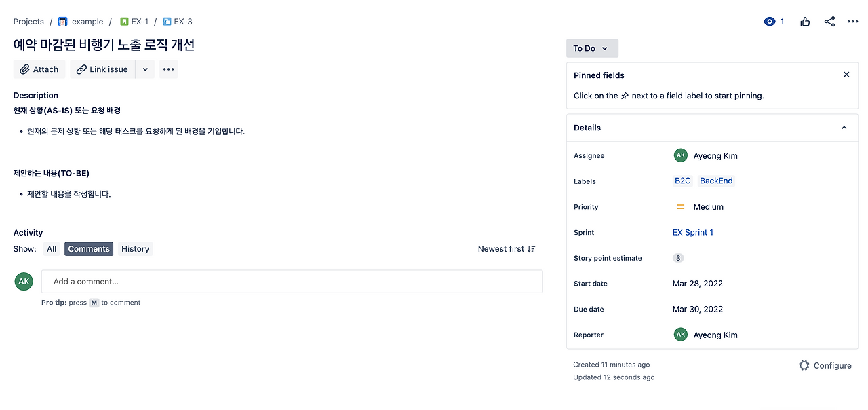Close the Pinned fields panel

(x=846, y=75)
